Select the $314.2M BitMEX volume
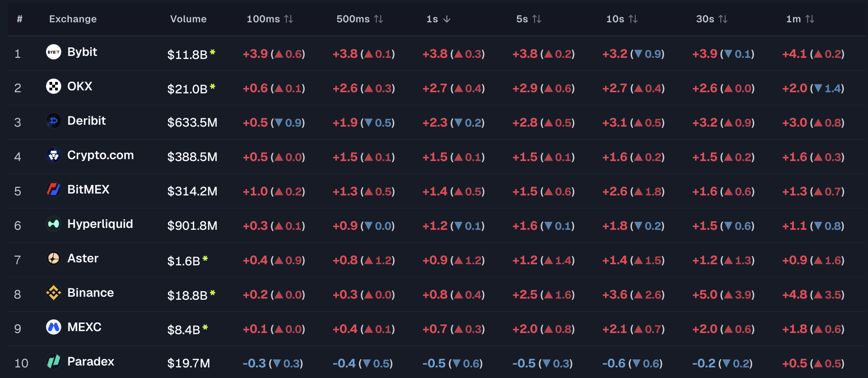This screenshot has width=868, height=378. pos(192,191)
